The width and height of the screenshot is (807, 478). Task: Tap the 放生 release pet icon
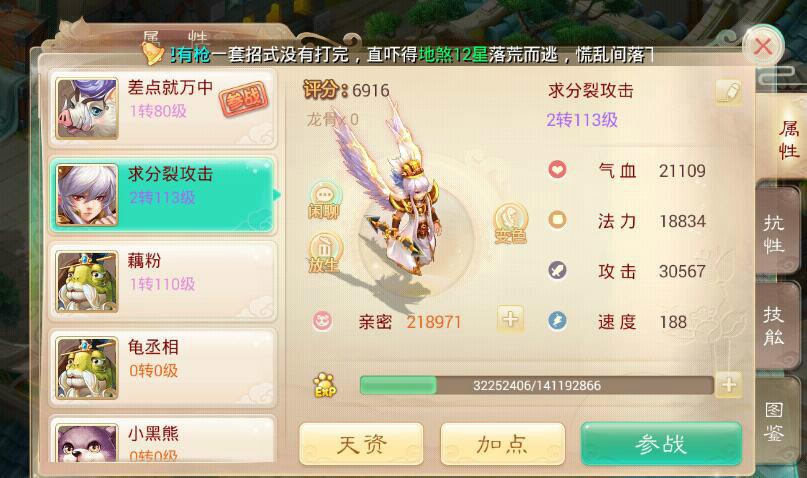324,252
